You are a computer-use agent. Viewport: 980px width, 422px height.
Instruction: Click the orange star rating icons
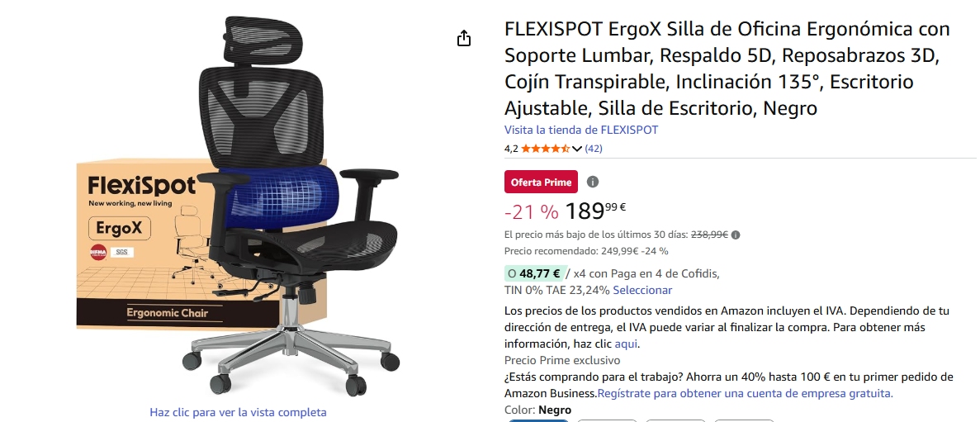point(545,149)
